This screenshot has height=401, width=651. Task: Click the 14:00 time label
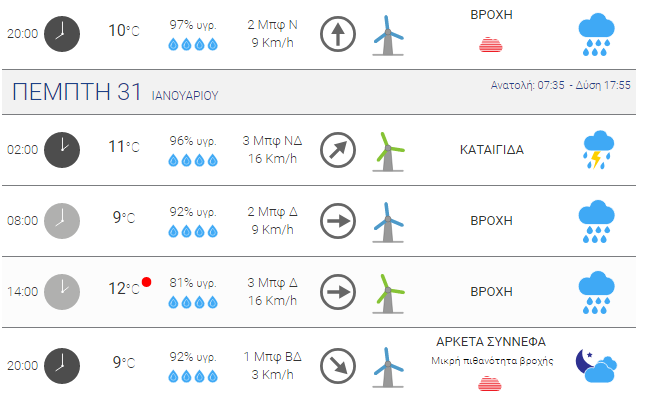22,292
